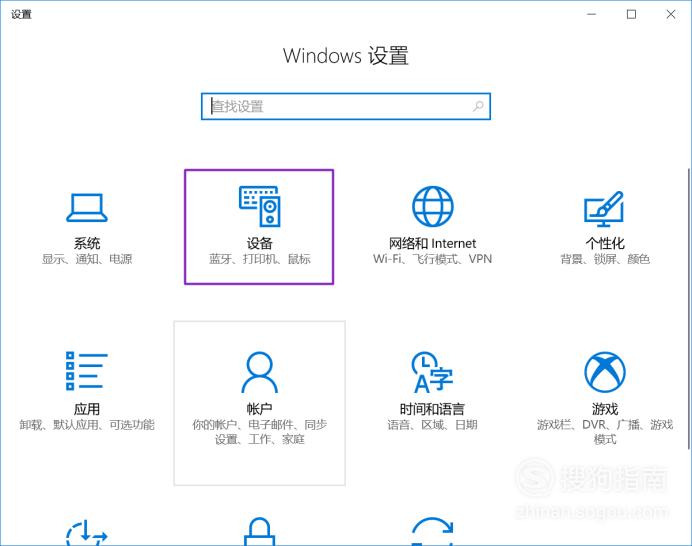Screen dimensions: 692x546
Task: Focus the 查找设置 search field
Action: tap(346, 106)
